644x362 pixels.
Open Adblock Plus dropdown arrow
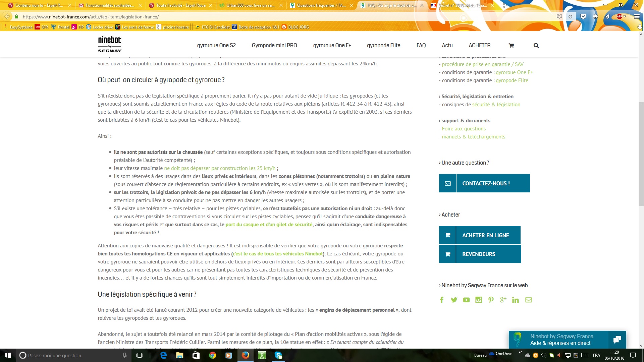[x=625, y=16]
